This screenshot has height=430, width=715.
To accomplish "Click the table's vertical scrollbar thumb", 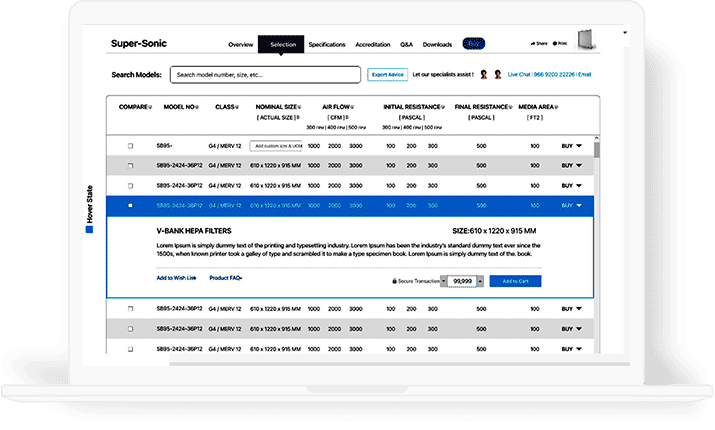I will (x=596, y=150).
